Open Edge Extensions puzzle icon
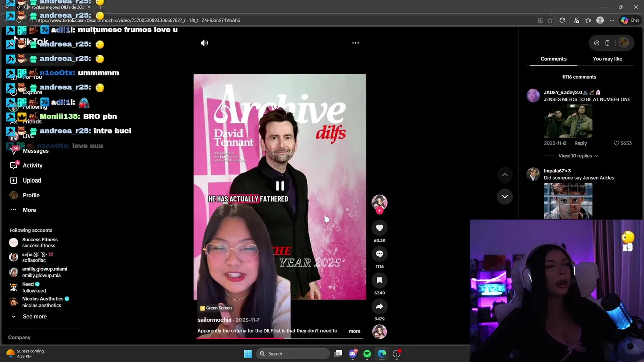644x362 pixels. click(562, 20)
